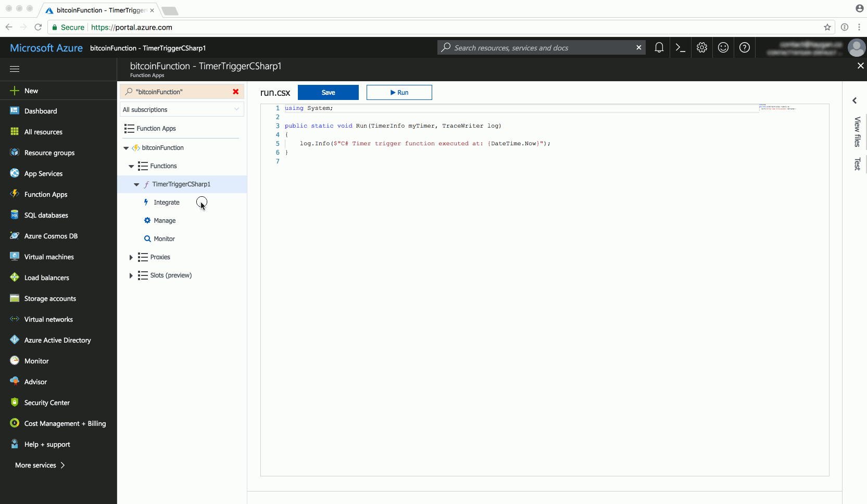Click the Manage gear icon in tree
This screenshot has width=867, height=504.
pyautogui.click(x=147, y=220)
